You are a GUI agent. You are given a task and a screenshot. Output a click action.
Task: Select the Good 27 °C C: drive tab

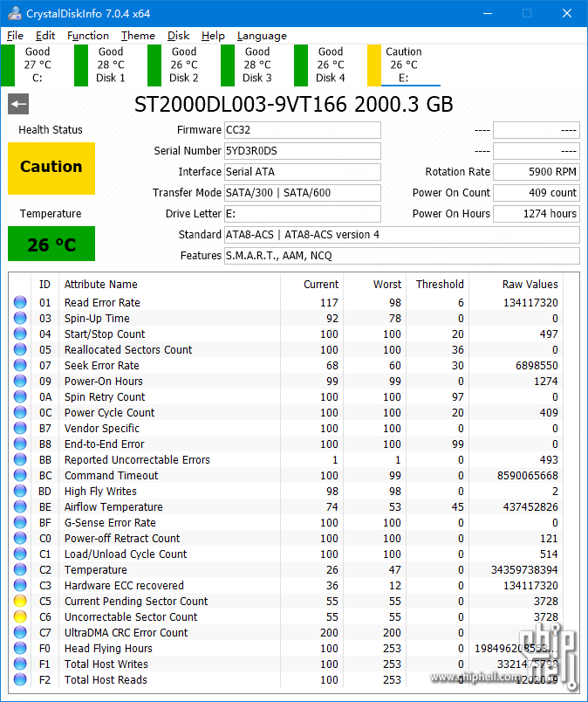tap(37, 65)
